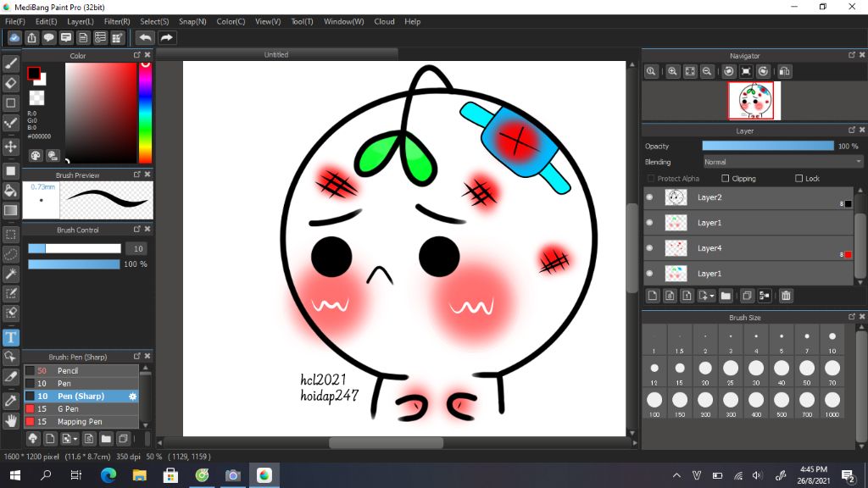This screenshot has height=488, width=868.
Task: Switch to the Untitled canvas tab
Action: pyautogui.click(x=276, y=54)
